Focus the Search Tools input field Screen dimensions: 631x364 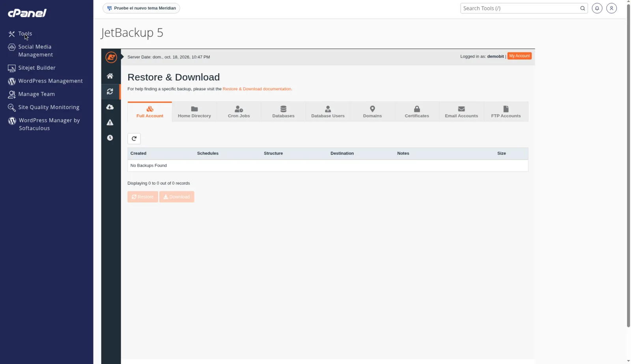(519, 8)
